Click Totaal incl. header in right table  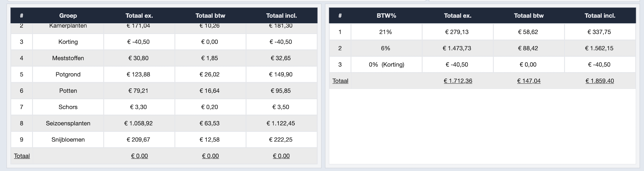(x=600, y=16)
